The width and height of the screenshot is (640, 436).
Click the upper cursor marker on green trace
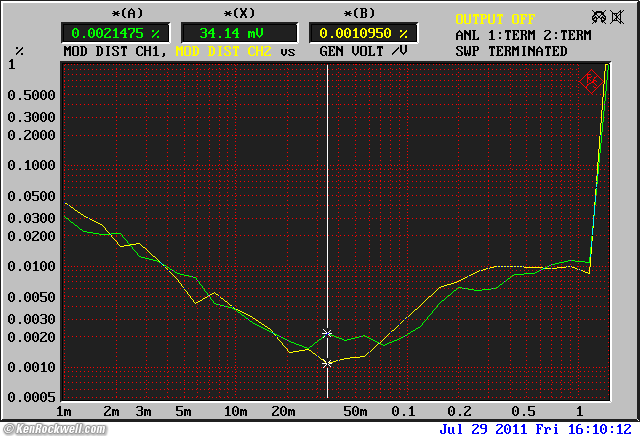click(x=328, y=333)
